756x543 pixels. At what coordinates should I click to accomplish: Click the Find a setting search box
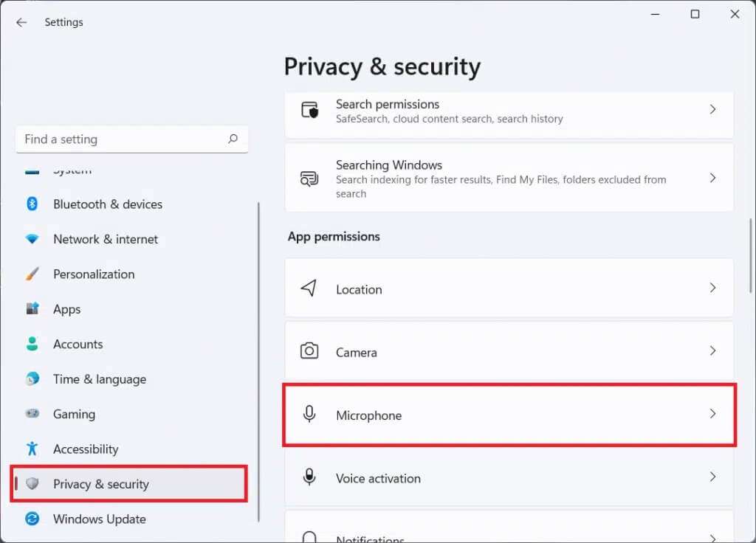[x=122, y=139]
